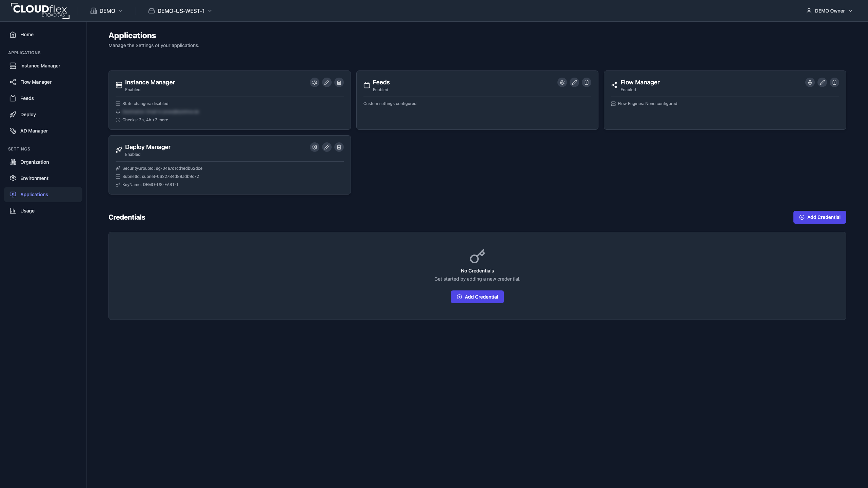Click the Deploy Manager card title
This screenshot has width=868, height=488.
(148, 147)
